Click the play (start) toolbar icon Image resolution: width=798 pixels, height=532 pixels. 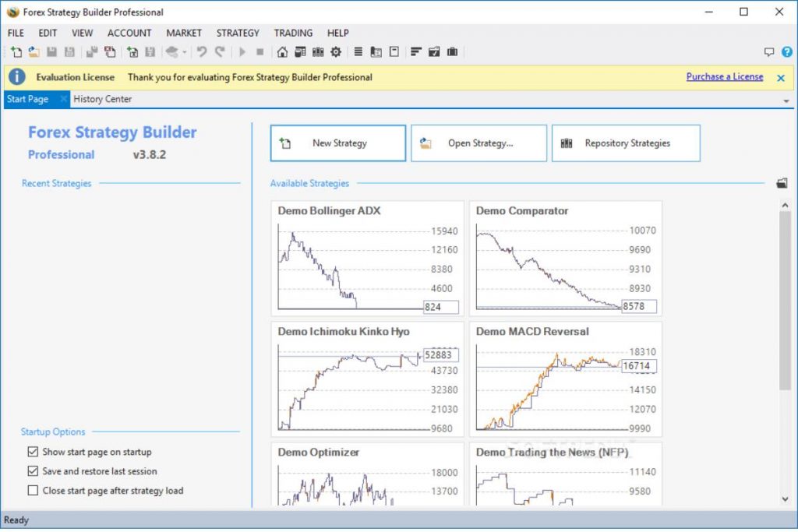pos(242,52)
